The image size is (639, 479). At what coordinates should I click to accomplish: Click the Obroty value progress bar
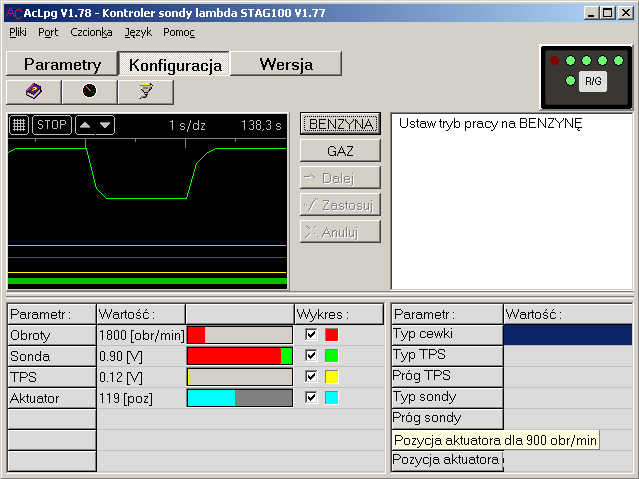point(240,335)
